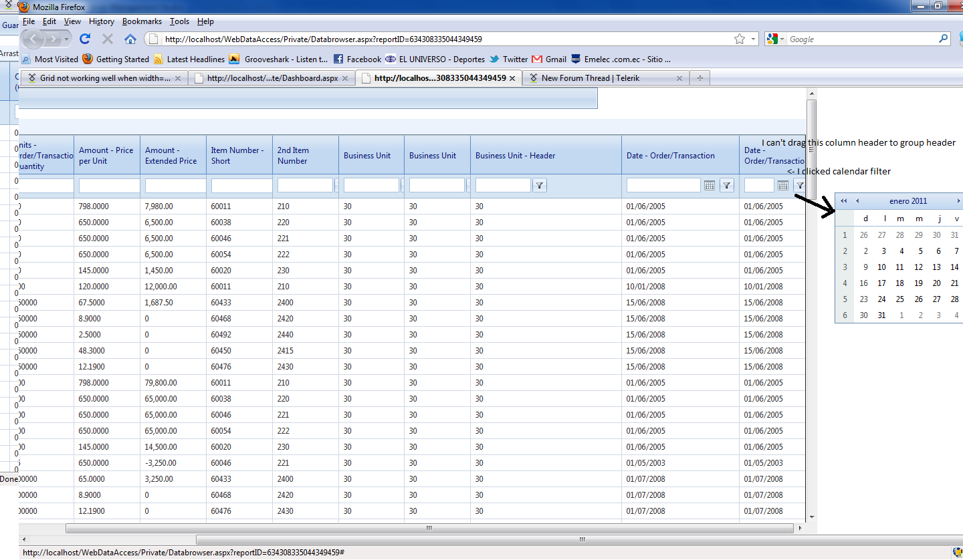Click the Amount - Price per Unit filter textbox
Image resolution: width=963 pixels, height=560 pixels.
(108, 185)
